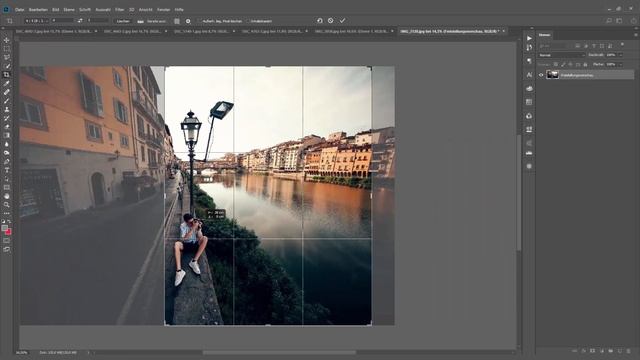The width and height of the screenshot is (640, 360).
Task: Select the Quick Selection tool
Action: [x=7, y=66]
